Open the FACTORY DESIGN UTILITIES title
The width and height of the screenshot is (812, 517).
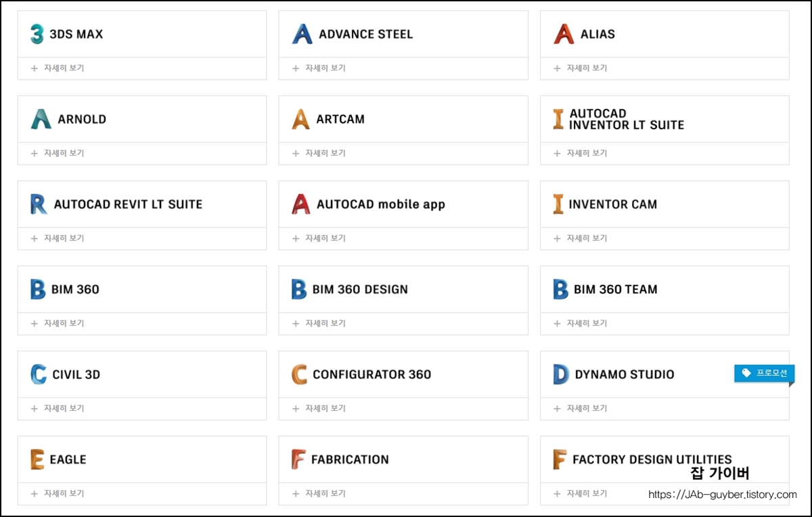click(652, 459)
